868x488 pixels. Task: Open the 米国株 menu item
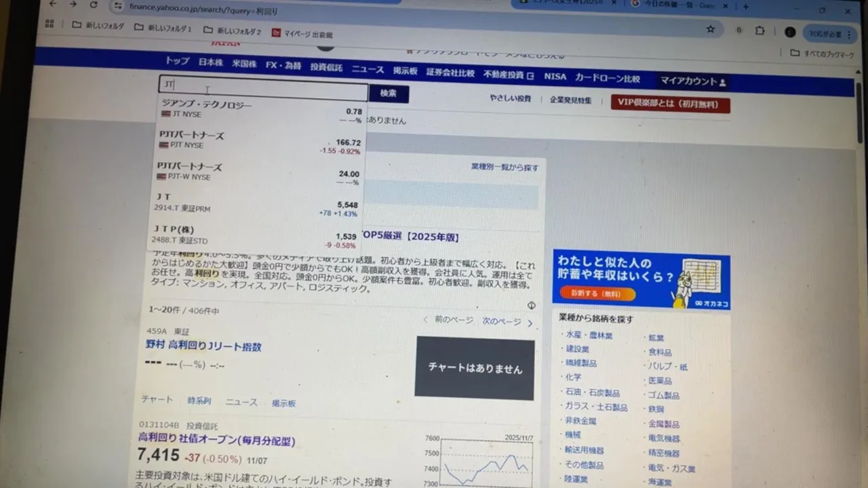(244, 64)
